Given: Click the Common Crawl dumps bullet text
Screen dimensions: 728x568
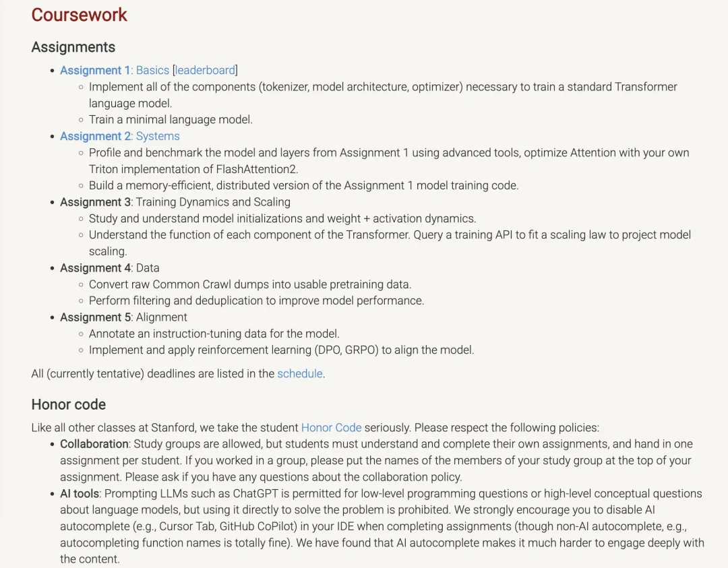Looking at the screenshot, I should point(250,284).
